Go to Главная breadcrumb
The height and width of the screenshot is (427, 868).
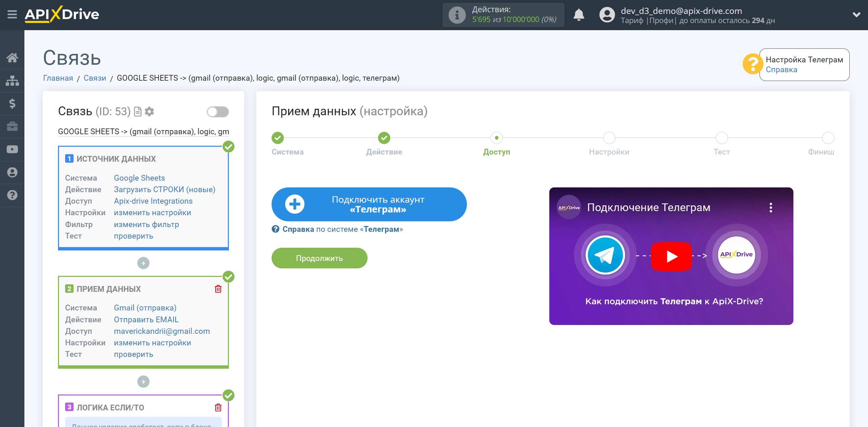coord(58,78)
